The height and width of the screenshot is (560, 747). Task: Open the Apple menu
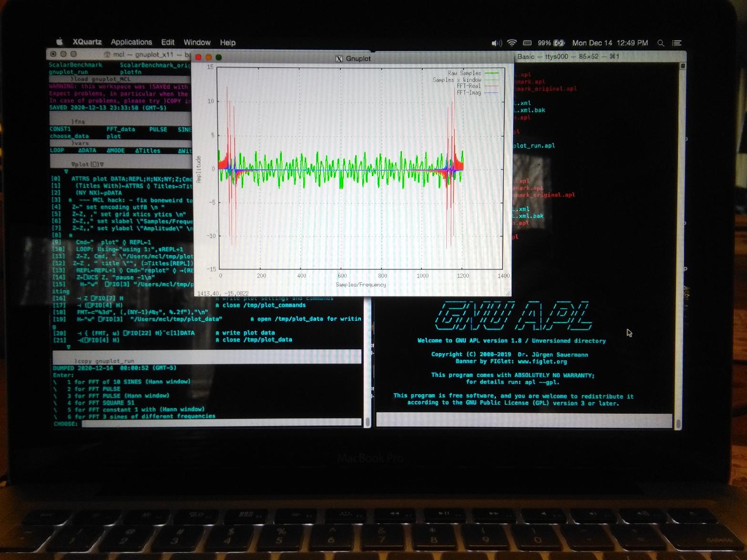click(x=60, y=42)
